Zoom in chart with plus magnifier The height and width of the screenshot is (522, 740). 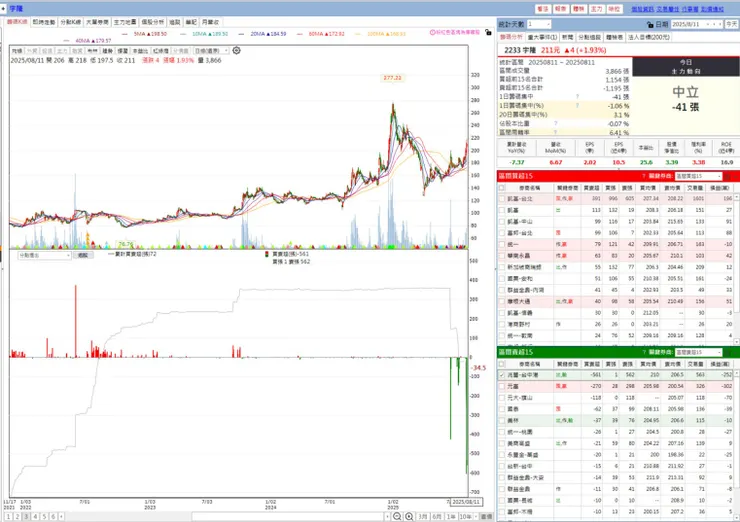(x=409, y=517)
